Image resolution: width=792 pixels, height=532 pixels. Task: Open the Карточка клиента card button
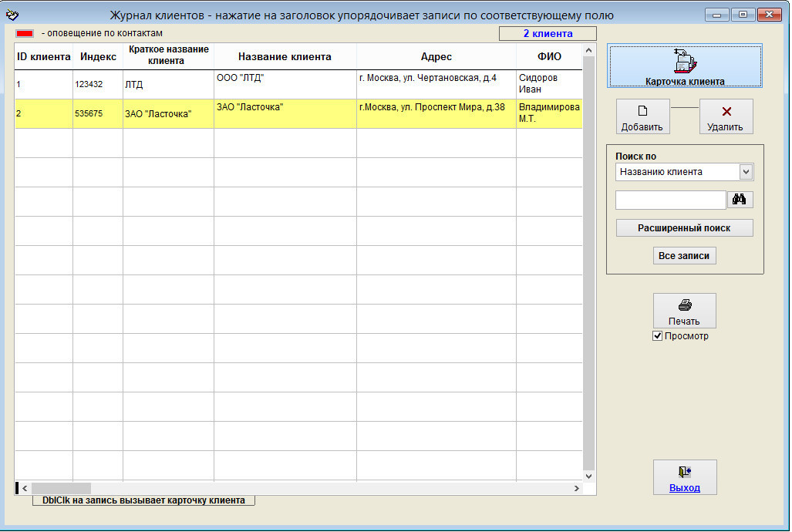pos(684,66)
